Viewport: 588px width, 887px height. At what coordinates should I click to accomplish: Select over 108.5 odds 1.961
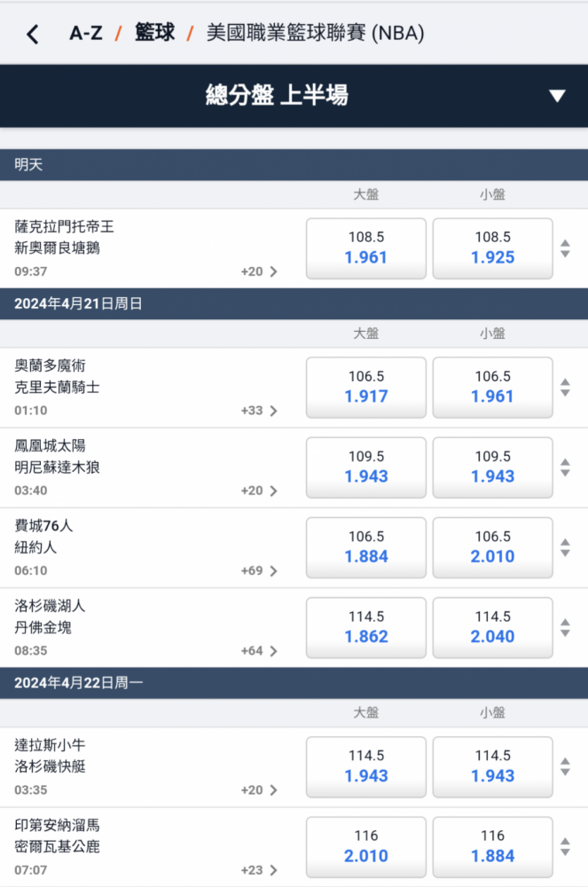click(366, 248)
